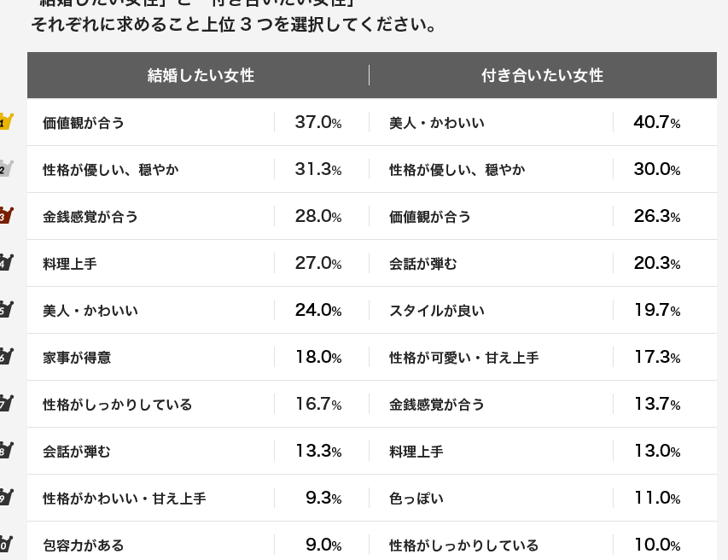Select the 付き合いたい女性 column header
Screen dimensions: 728x560
pyautogui.click(x=542, y=76)
